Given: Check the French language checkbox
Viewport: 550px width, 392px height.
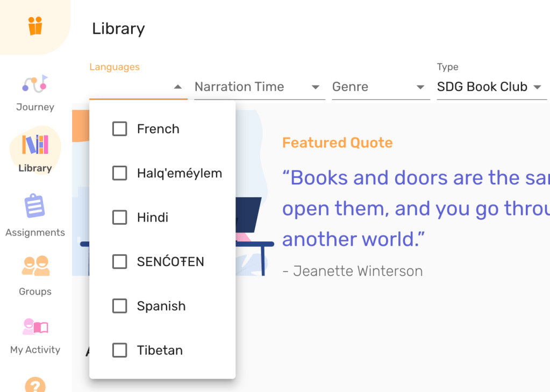Looking at the screenshot, I should [119, 129].
